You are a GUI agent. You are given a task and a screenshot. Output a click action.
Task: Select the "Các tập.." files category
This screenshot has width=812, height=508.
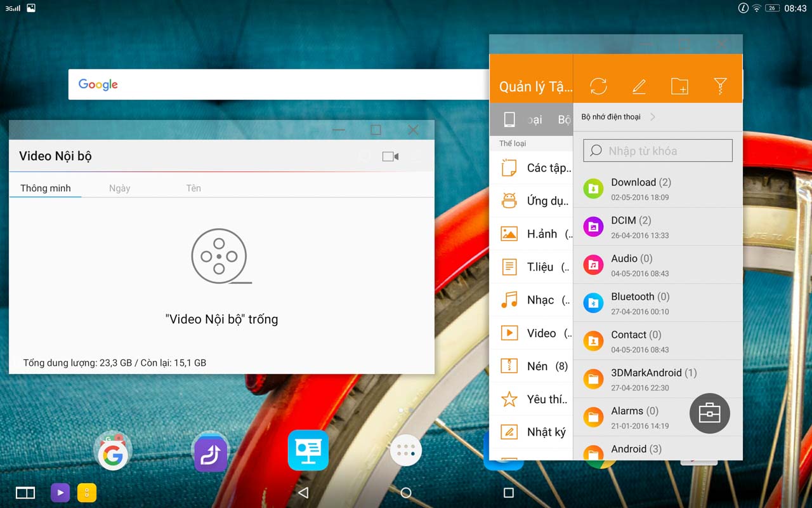(x=532, y=168)
